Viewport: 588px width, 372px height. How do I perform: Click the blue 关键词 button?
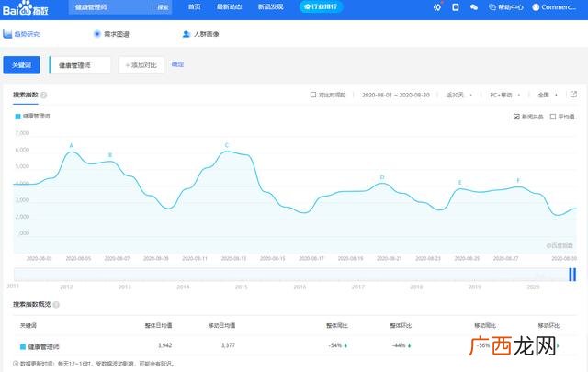point(21,65)
